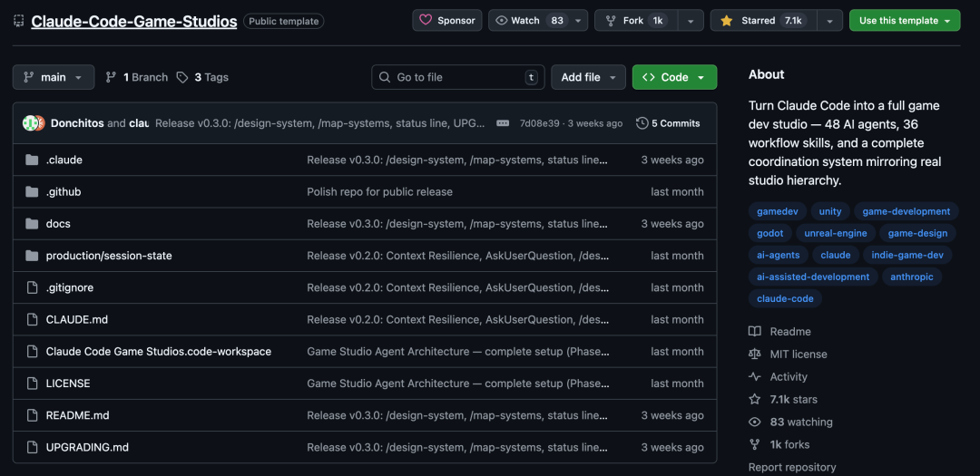Expand commit message ellipsis button
Image resolution: width=980 pixels, height=476 pixels.
(x=503, y=123)
